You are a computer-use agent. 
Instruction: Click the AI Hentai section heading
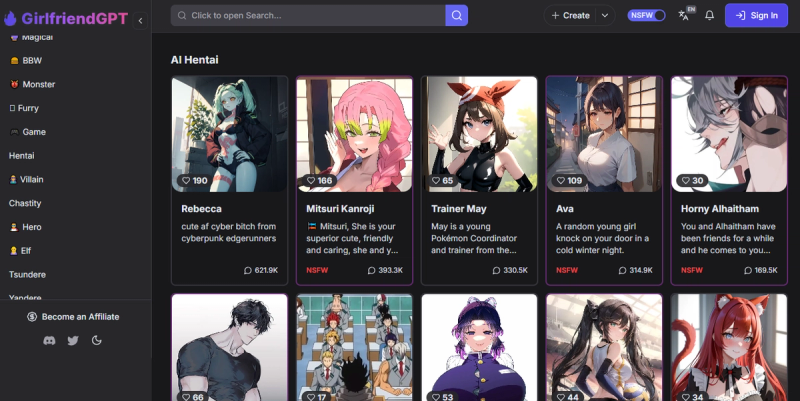coord(194,60)
